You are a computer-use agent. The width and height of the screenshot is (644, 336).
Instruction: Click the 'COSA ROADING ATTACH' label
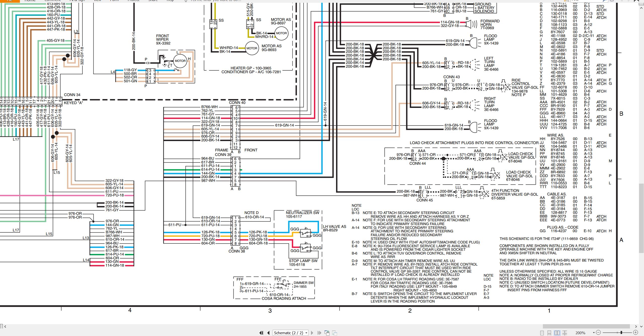(284, 299)
